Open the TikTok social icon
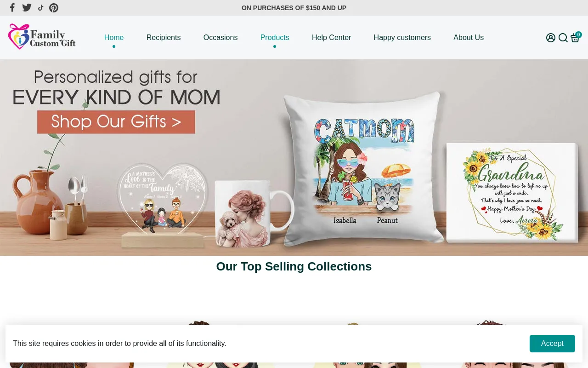This screenshot has width=588, height=368. 40,8
